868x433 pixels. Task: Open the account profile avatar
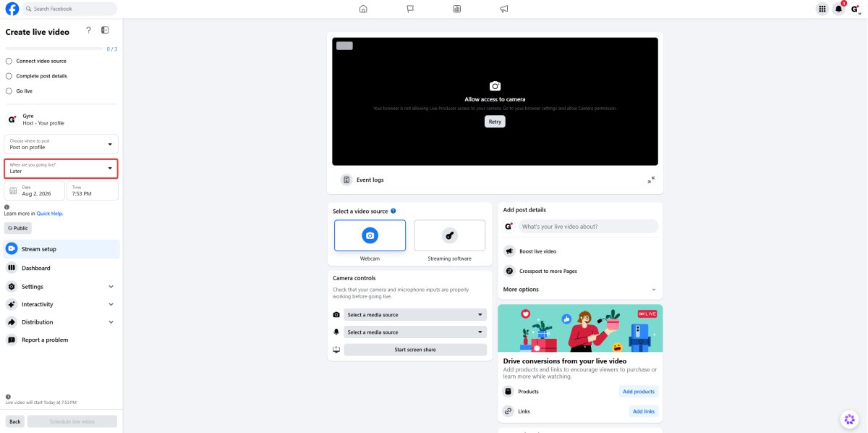(x=856, y=9)
